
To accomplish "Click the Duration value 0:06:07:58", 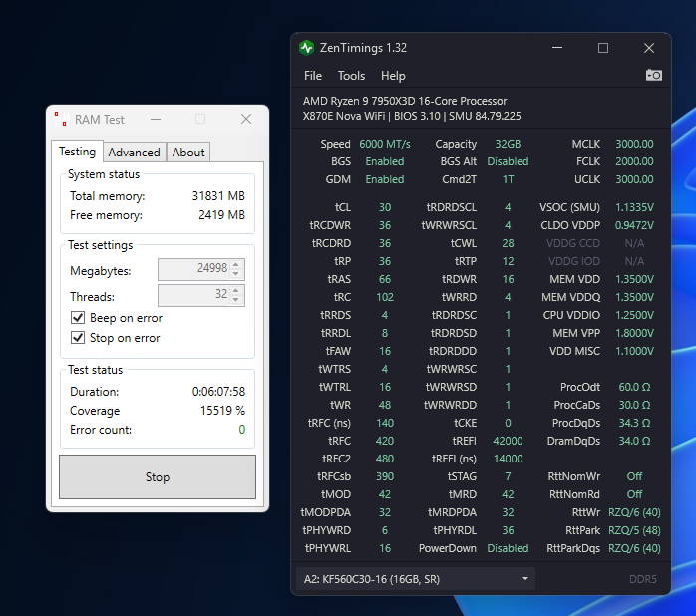I will [x=218, y=392].
